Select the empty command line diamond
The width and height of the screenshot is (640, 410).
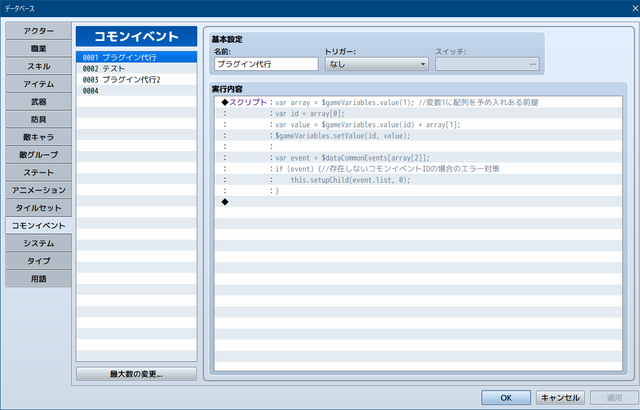pyautogui.click(x=418, y=202)
